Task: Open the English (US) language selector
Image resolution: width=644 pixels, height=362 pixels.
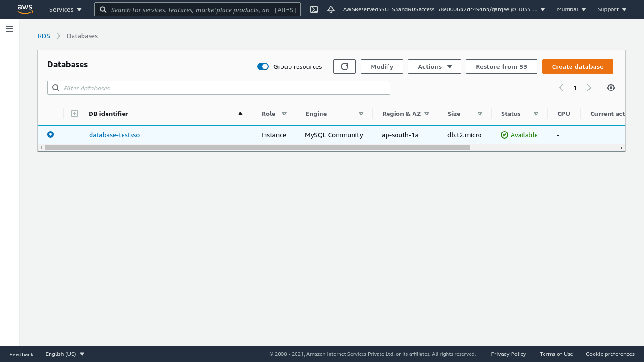Action: pos(65,354)
